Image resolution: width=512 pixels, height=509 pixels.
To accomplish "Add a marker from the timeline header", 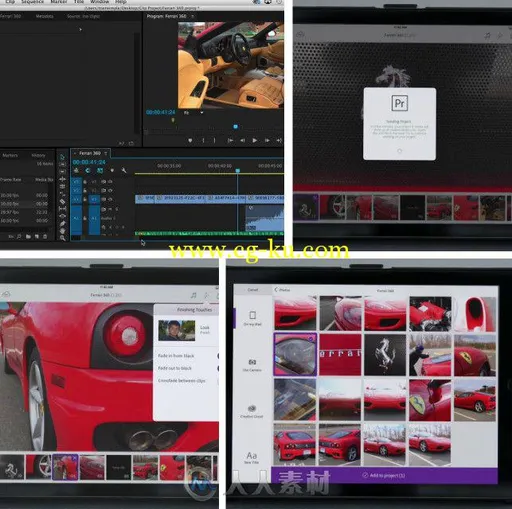I will point(112,170).
